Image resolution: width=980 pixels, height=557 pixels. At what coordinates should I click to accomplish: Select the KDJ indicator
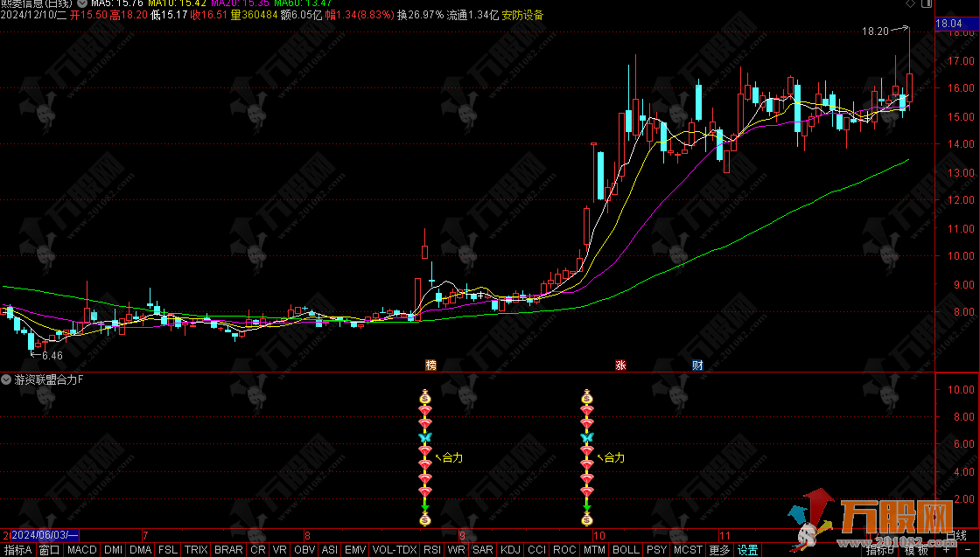click(x=511, y=550)
